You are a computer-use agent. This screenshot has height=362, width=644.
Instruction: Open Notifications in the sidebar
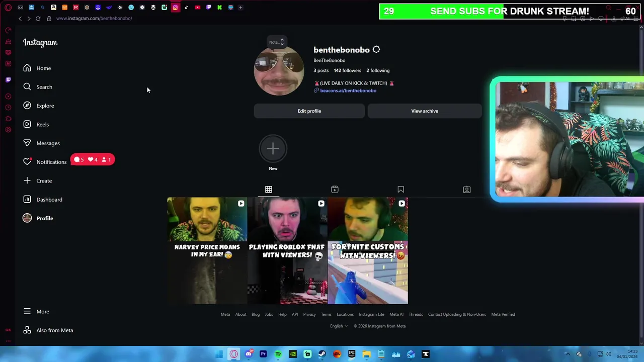coord(44,162)
